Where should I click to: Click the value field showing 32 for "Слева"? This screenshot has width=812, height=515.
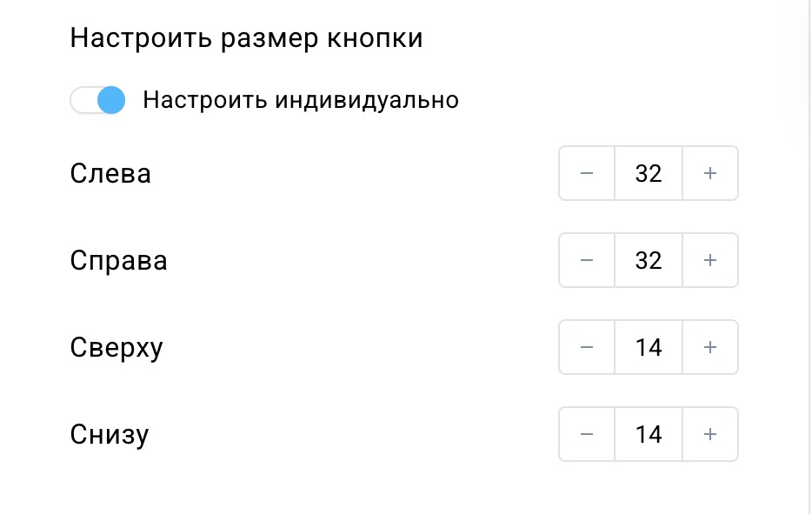click(649, 173)
